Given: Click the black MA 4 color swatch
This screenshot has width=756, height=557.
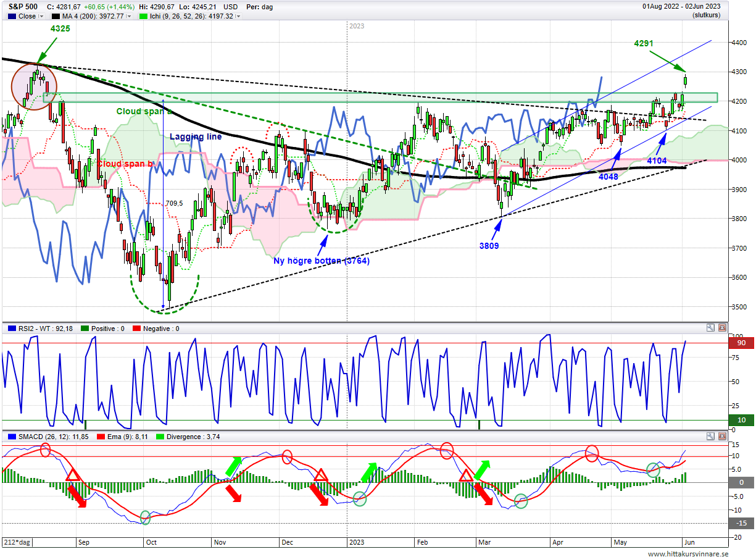Looking at the screenshot, I should pos(56,17).
